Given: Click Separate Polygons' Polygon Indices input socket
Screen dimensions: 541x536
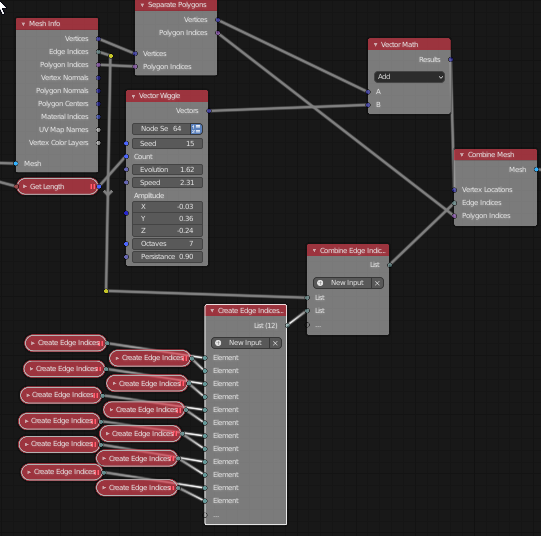Looking at the screenshot, I should click(135, 67).
